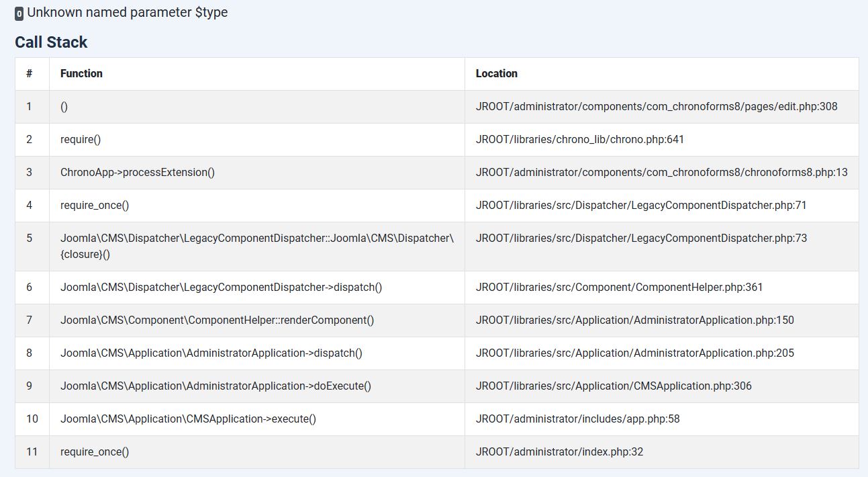Click the Location column header
This screenshot has width=868, height=477.
tap(496, 73)
